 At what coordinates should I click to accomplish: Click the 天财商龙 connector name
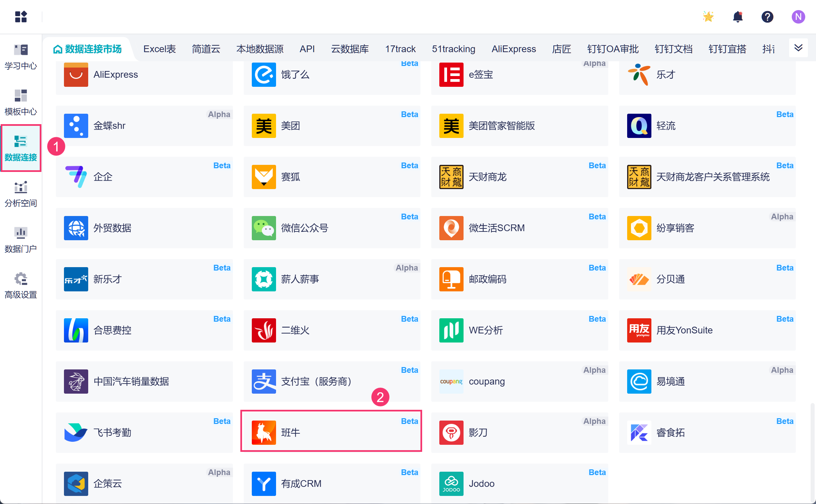click(487, 177)
